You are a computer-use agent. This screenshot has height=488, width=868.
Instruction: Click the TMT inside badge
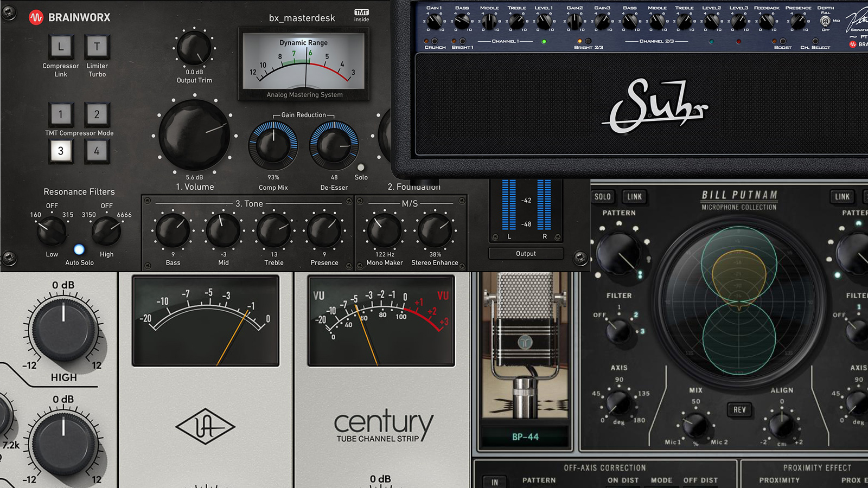(x=361, y=15)
